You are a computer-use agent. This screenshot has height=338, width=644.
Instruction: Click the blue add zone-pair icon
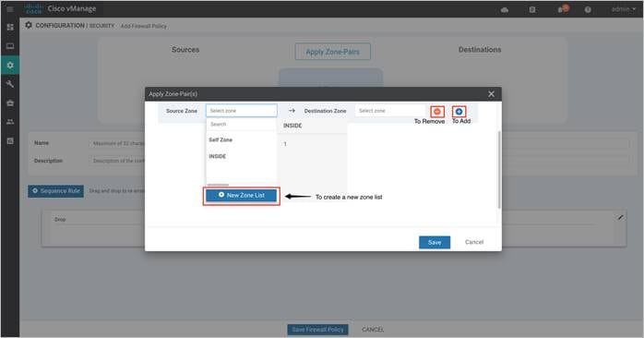[x=459, y=112]
